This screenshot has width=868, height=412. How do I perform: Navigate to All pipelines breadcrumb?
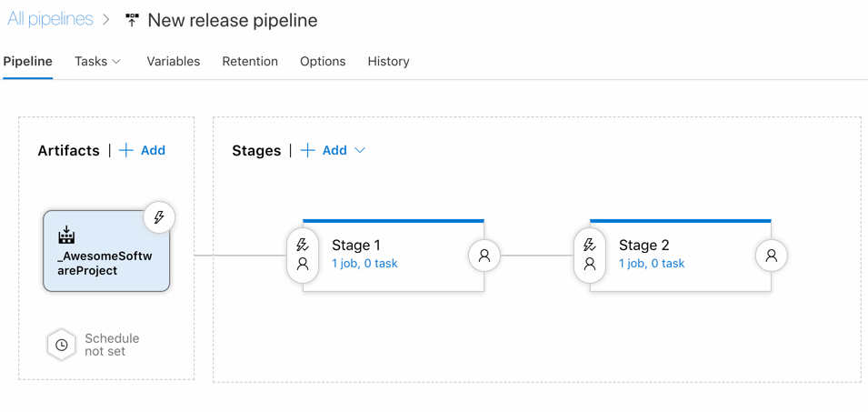pos(50,19)
